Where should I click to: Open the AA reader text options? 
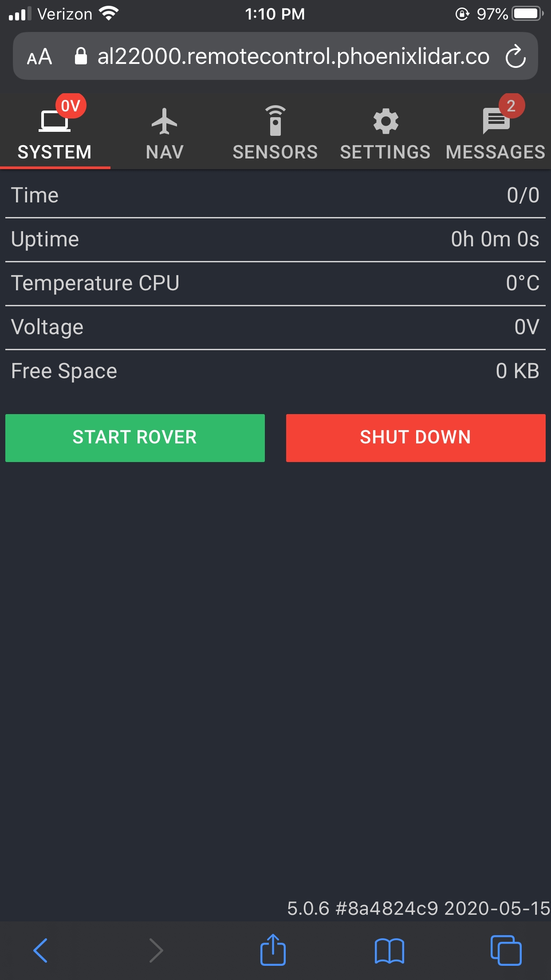[39, 57]
